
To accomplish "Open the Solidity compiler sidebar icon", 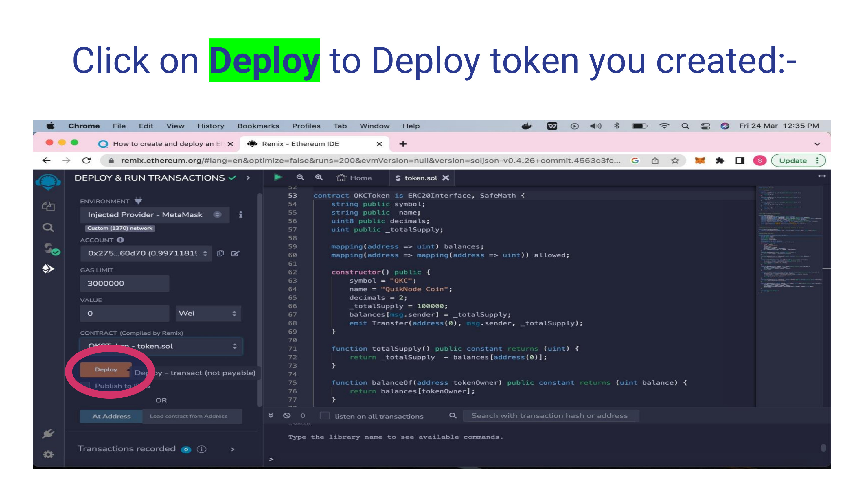I will pyautogui.click(x=51, y=249).
